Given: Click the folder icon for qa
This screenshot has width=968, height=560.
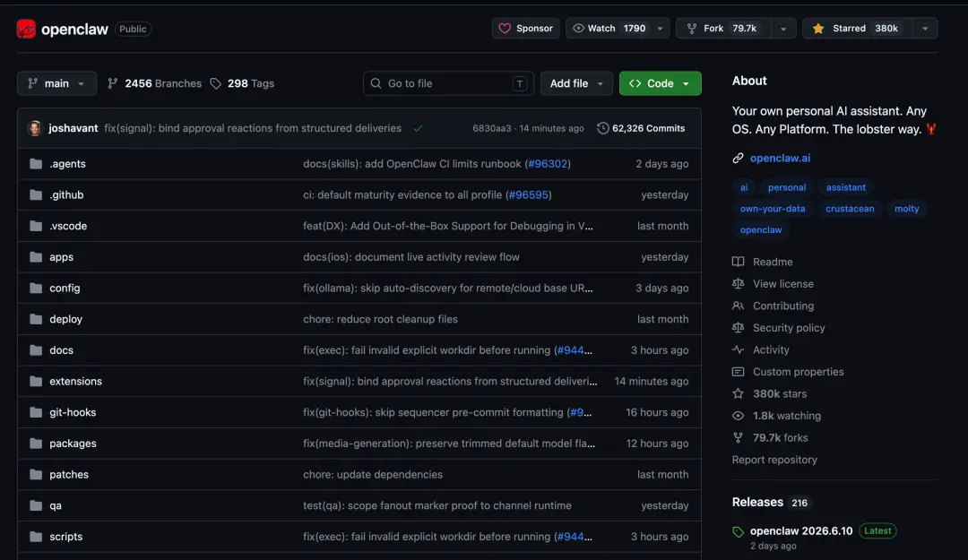Looking at the screenshot, I should pos(36,505).
